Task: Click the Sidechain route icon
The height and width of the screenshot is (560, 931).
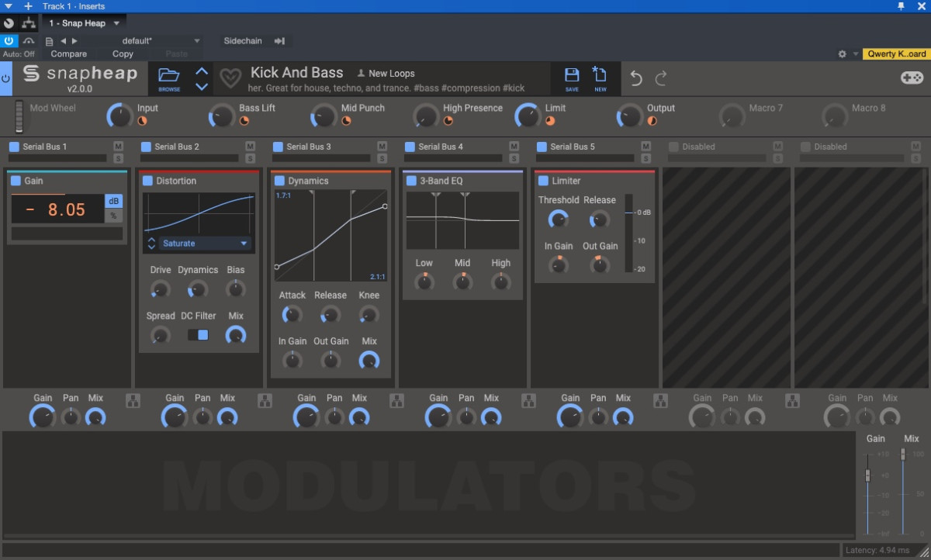Action: [280, 40]
